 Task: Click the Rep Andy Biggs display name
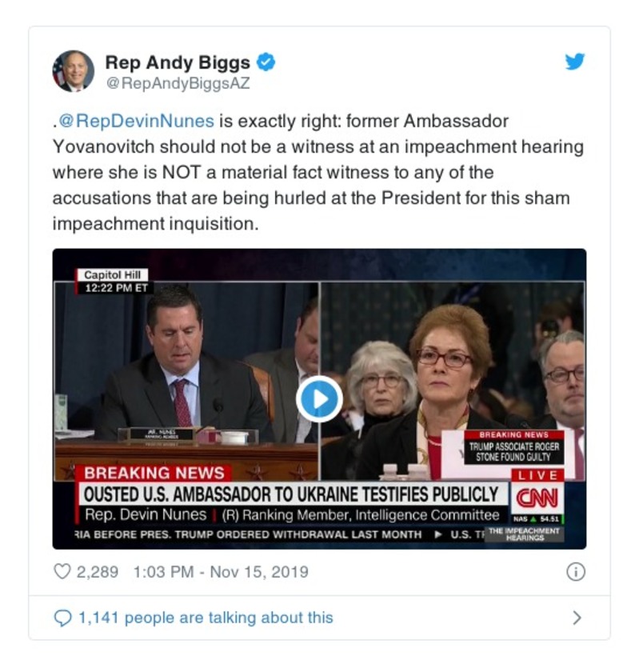click(x=178, y=62)
